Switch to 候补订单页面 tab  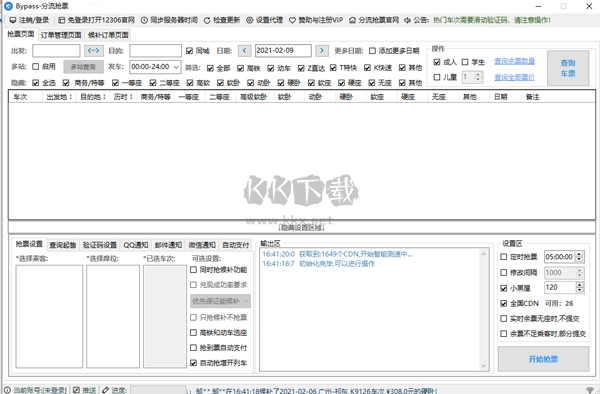tap(108, 35)
